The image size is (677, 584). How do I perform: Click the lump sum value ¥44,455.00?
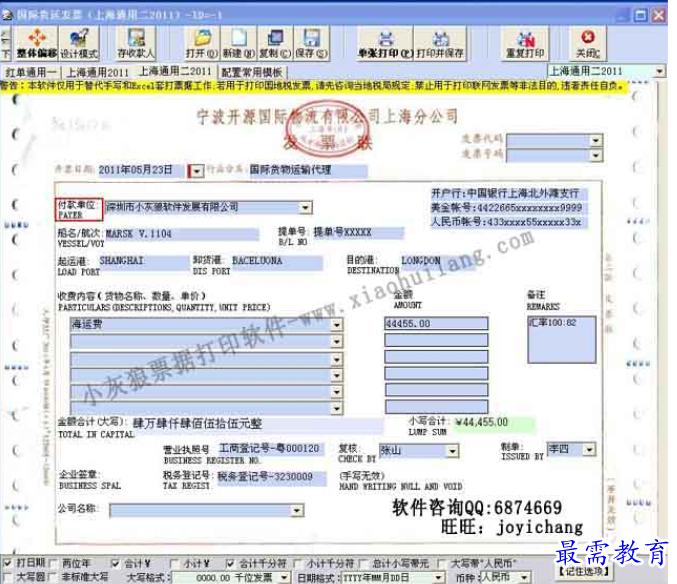pos(494,423)
